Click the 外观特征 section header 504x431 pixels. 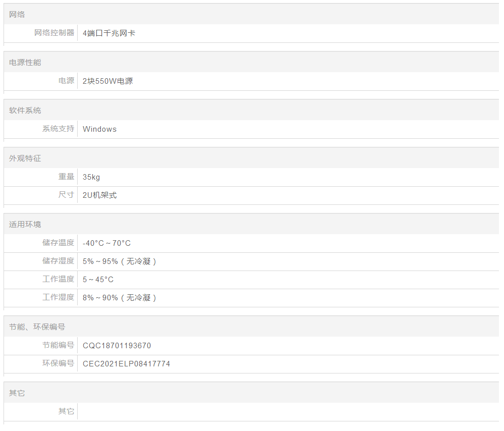(x=25, y=158)
